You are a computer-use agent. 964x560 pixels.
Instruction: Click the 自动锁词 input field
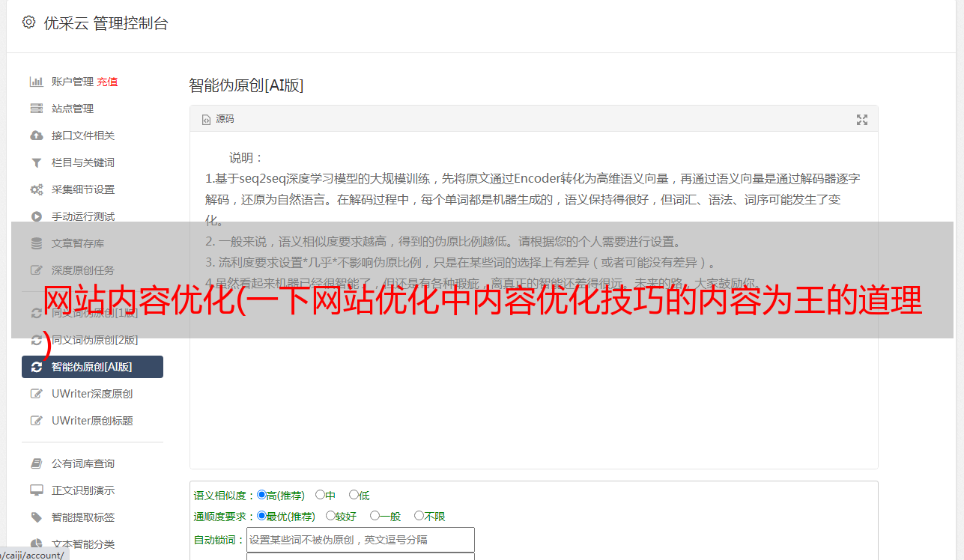tap(360, 540)
